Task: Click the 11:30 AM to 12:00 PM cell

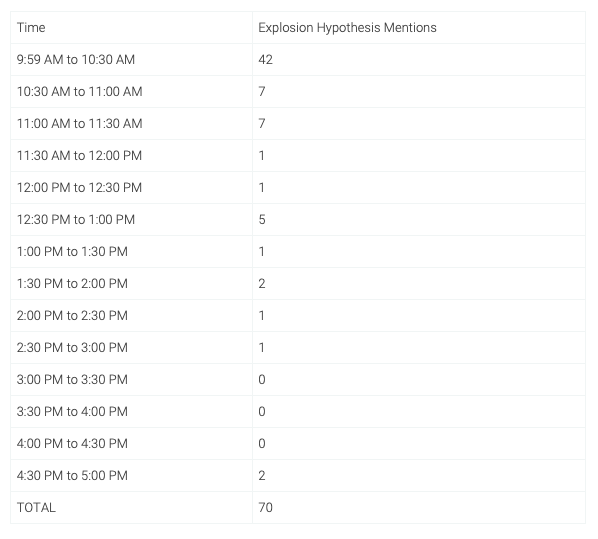Action: tap(131, 156)
